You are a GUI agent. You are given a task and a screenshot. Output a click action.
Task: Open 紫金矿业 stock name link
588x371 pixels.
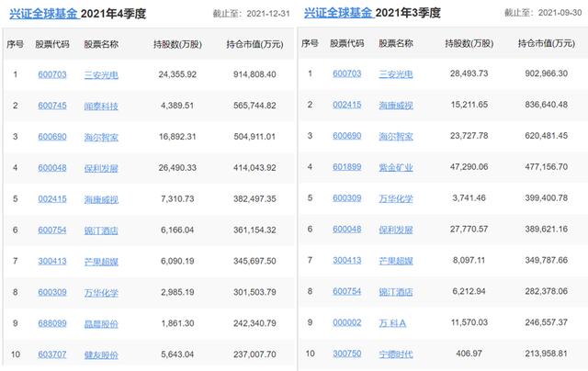pyautogui.click(x=396, y=167)
